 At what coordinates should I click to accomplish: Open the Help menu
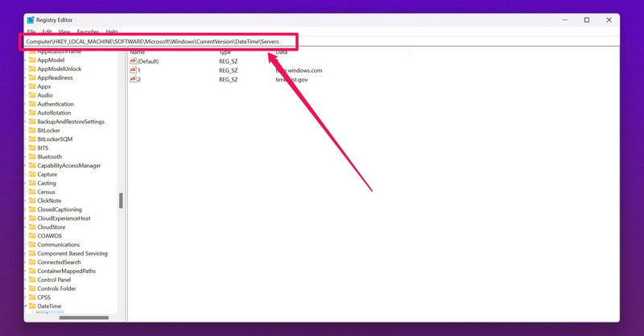(112, 31)
